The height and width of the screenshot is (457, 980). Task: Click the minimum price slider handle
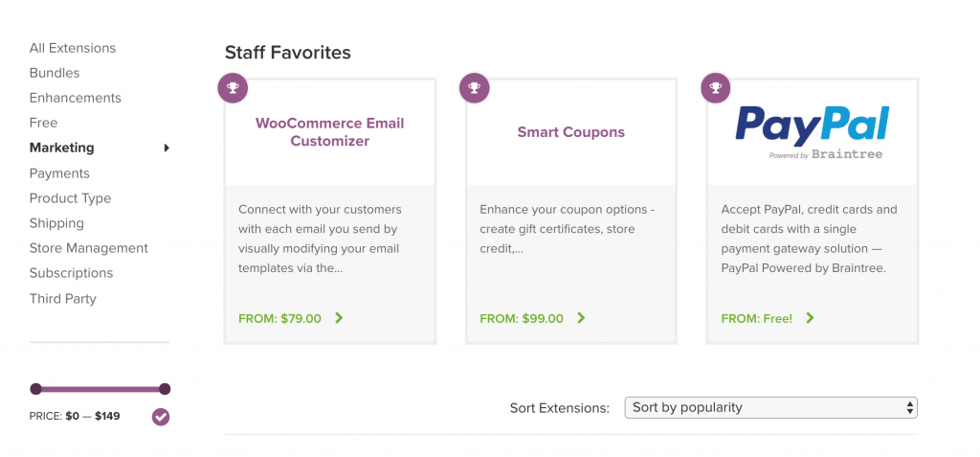(x=35, y=389)
